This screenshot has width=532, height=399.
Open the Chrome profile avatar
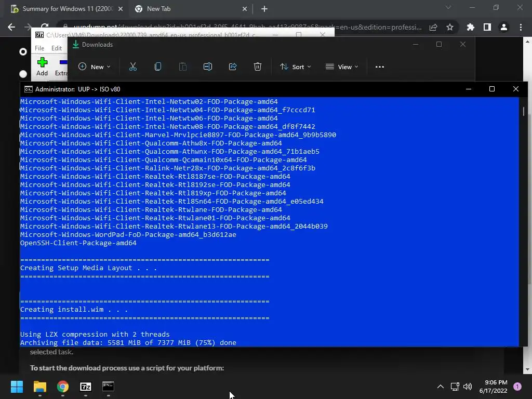(x=504, y=27)
